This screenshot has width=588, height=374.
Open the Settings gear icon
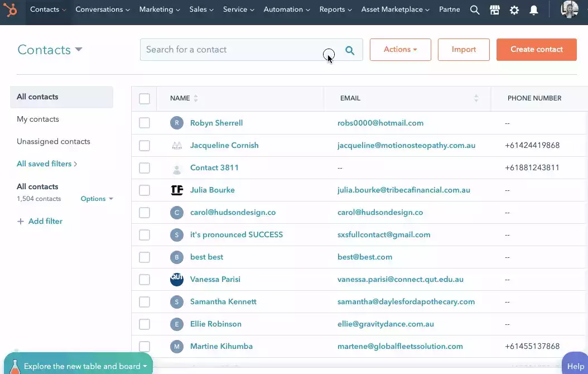[x=514, y=10]
